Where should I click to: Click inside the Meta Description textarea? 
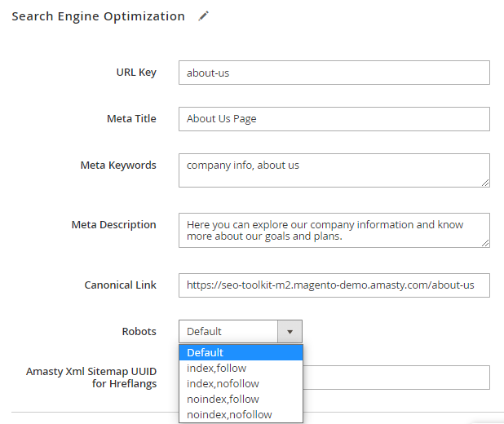coord(334,230)
